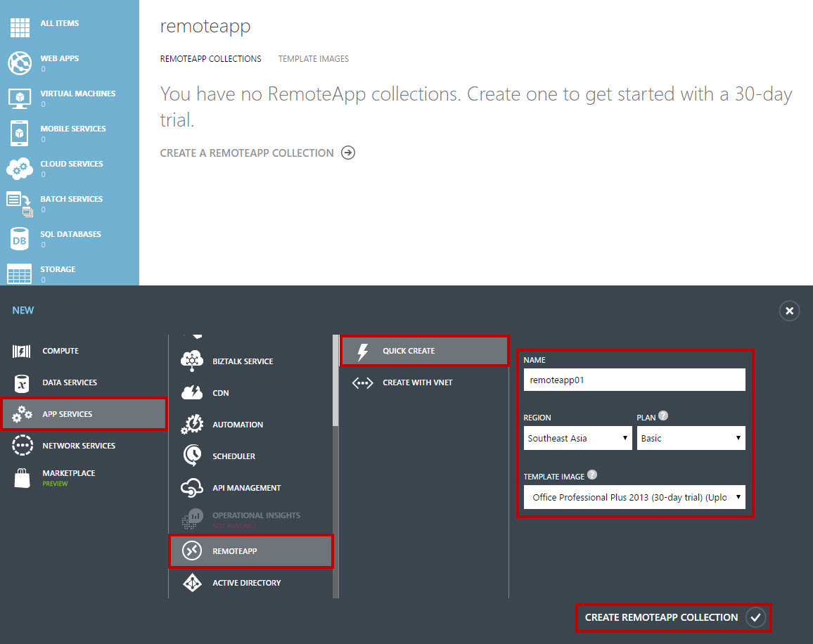Click the Cloud Services gear-cloud icon
This screenshot has height=644, width=813.
point(20,169)
